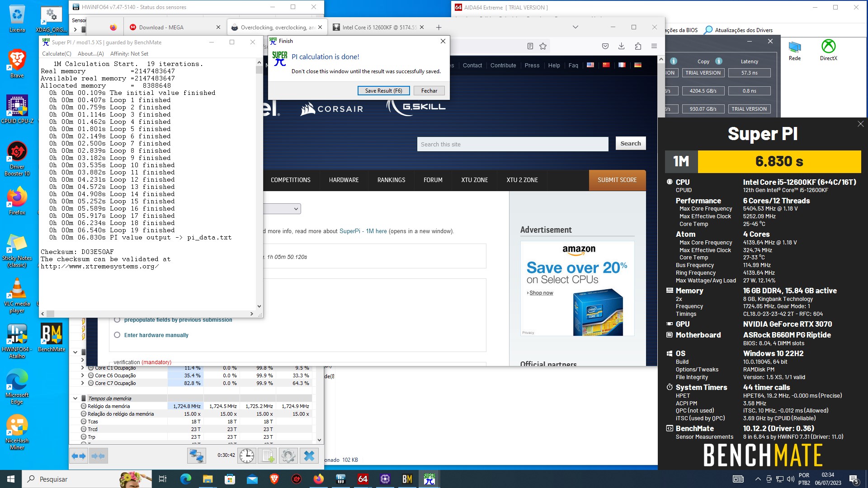
Task: Show hidden system tray icons chevron
Action: tap(758, 479)
